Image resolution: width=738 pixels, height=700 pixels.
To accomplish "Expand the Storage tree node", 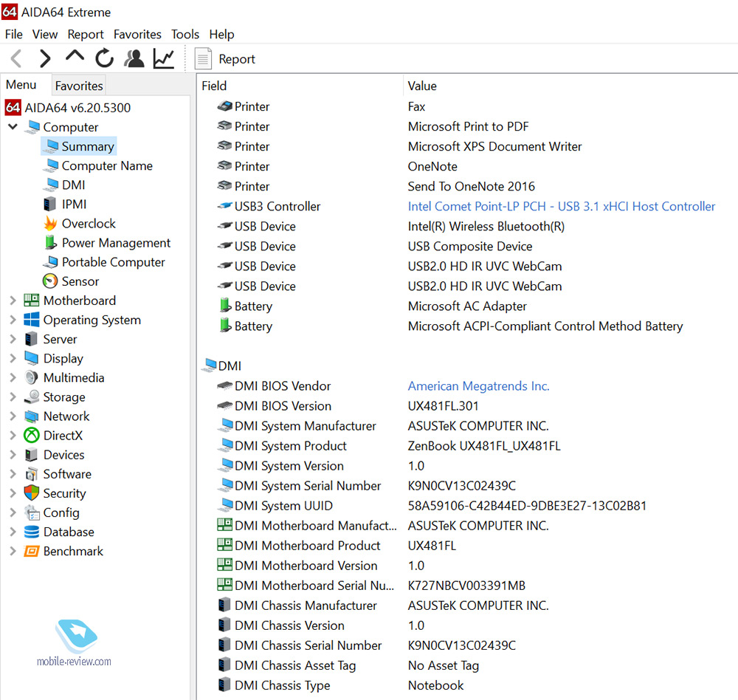I will point(13,397).
